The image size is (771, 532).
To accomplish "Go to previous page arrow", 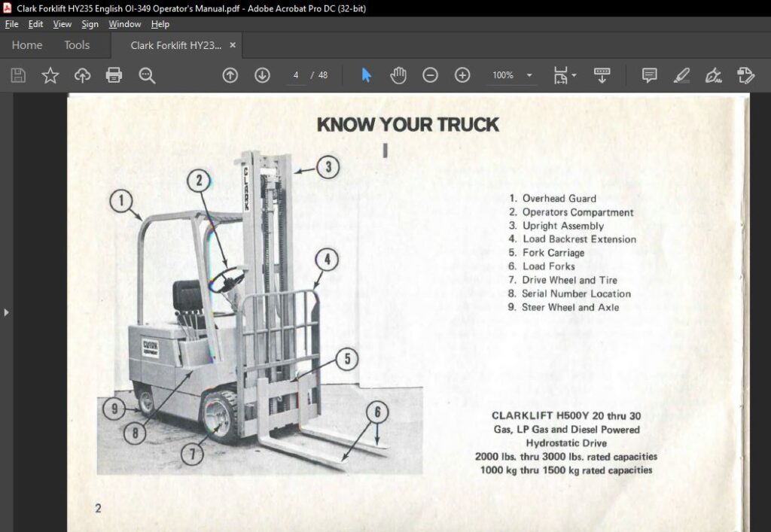I will click(x=230, y=75).
